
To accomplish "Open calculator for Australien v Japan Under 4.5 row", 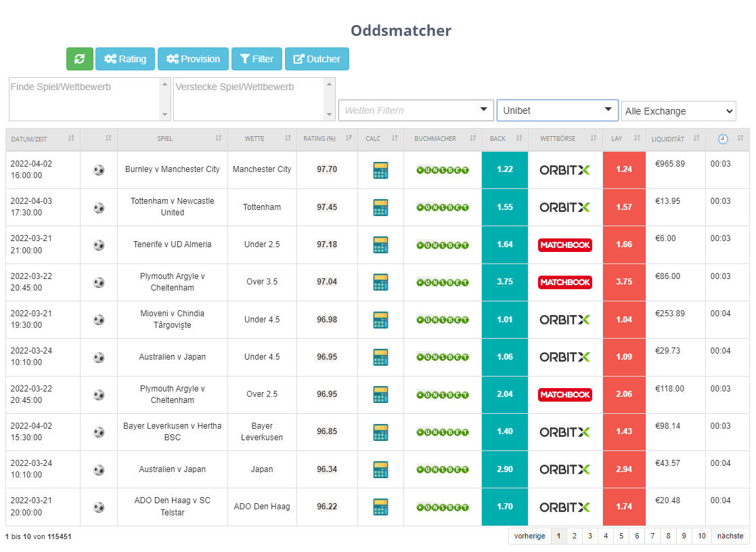I will pyautogui.click(x=380, y=357).
